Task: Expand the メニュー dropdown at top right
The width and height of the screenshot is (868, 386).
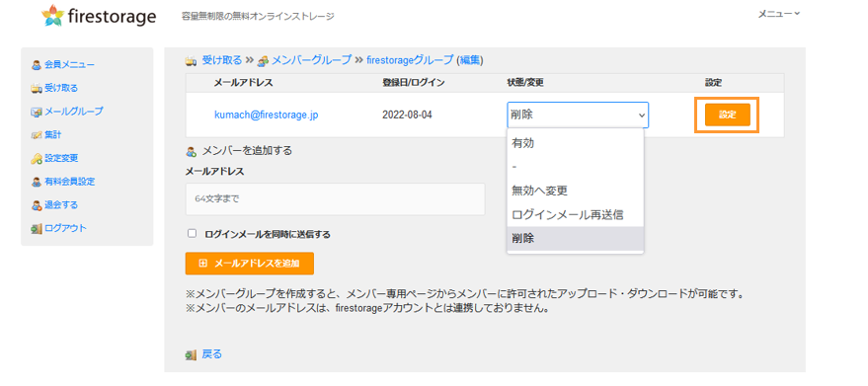Action: click(778, 14)
